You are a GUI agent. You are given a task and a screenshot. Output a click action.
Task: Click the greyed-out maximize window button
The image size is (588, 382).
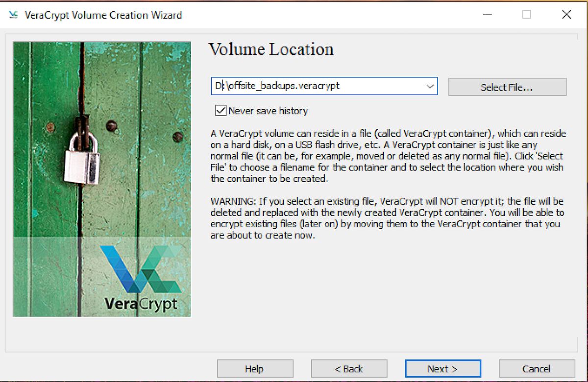(527, 15)
